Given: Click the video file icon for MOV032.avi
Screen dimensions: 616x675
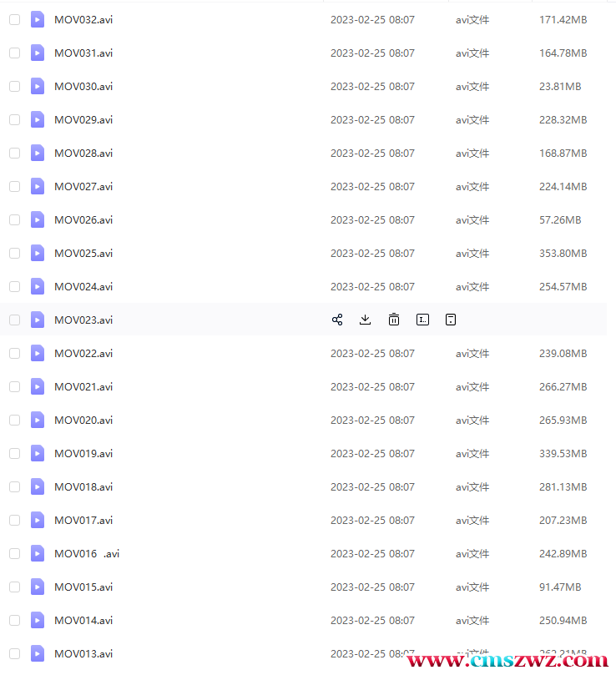Looking at the screenshot, I should [x=38, y=19].
